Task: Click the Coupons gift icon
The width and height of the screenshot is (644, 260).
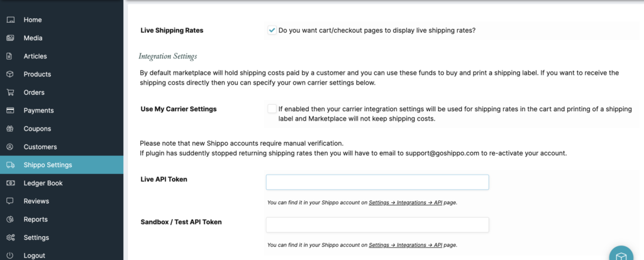Action: [x=10, y=129]
